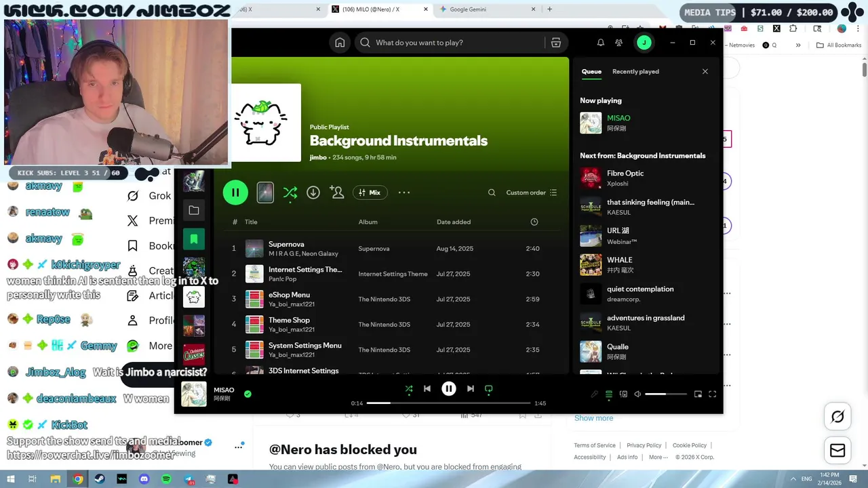Open the Chrome three-dot menu
This screenshot has width=868, height=488.
(858, 28)
